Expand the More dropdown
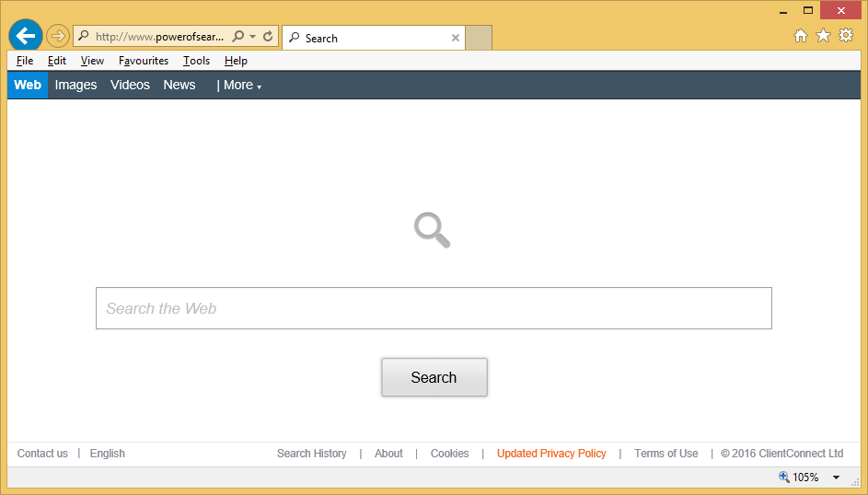The image size is (868, 495). pyautogui.click(x=242, y=86)
